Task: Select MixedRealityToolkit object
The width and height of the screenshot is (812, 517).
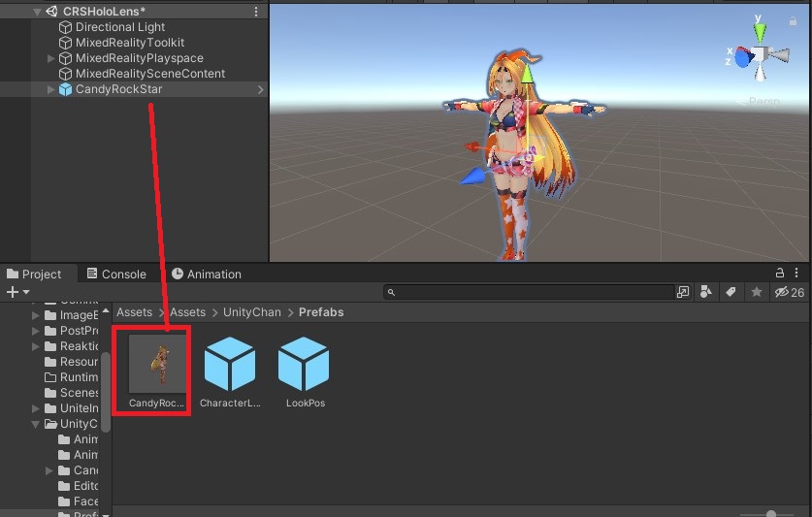Action: (130, 43)
